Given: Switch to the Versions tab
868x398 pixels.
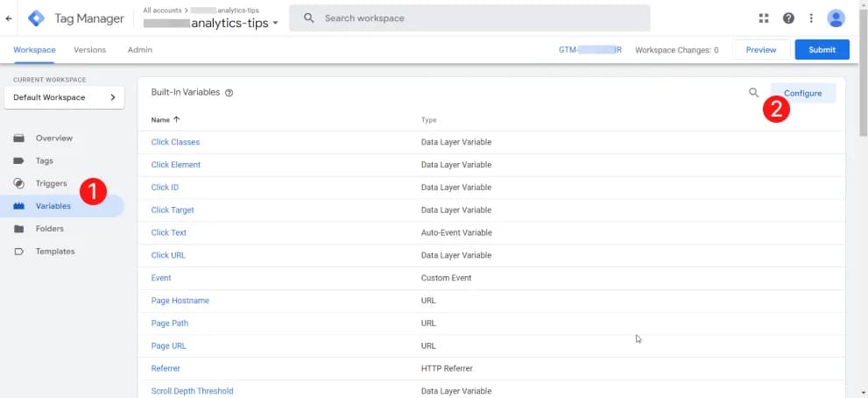Looking at the screenshot, I should pos(89,50).
